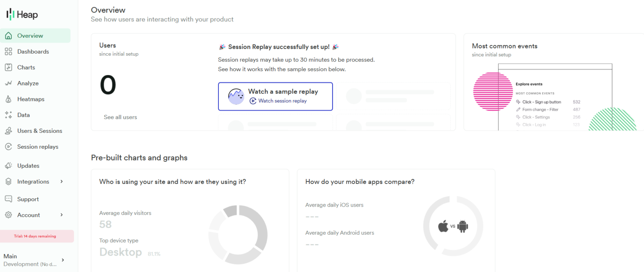Image resolution: width=644 pixels, height=272 pixels.
Task: Click the See all users link
Action: [120, 117]
